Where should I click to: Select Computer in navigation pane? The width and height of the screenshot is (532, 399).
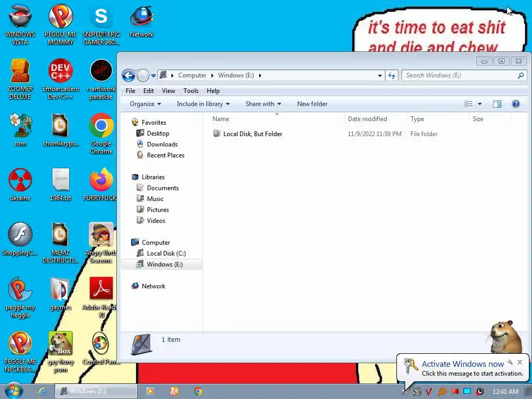click(156, 243)
